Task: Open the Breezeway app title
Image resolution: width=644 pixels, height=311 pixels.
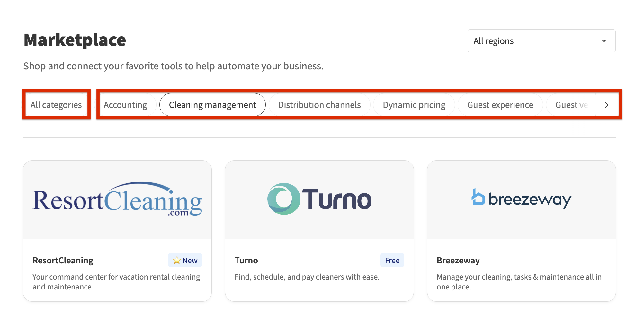Action: coord(458,260)
